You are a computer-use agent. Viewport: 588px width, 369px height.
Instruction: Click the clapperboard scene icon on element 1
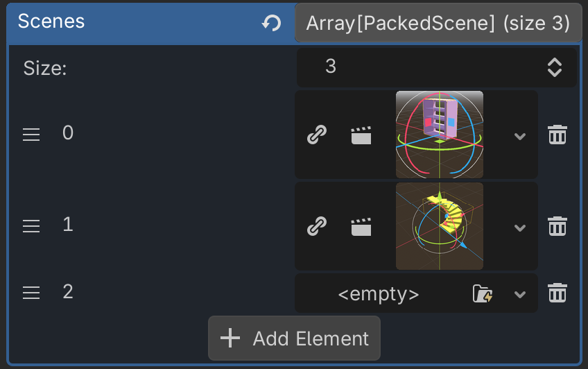361,226
